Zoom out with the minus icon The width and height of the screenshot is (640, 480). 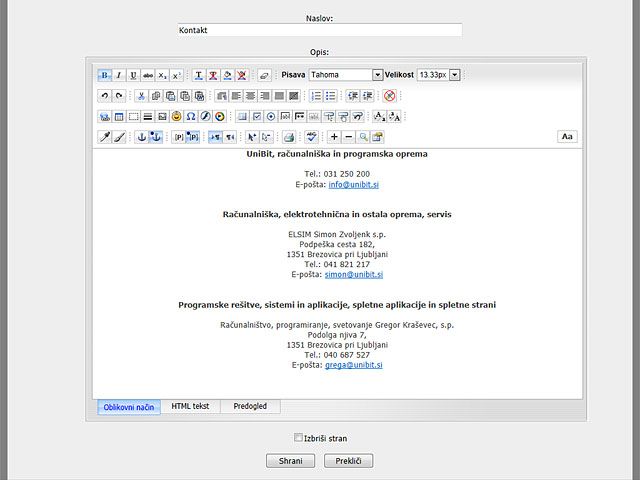point(349,137)
